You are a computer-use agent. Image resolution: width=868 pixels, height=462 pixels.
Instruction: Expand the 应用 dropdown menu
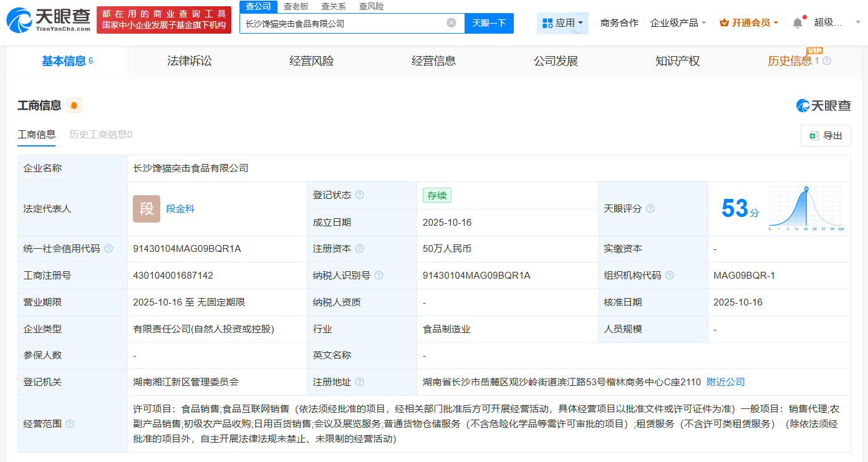click(x=563, y=23)
